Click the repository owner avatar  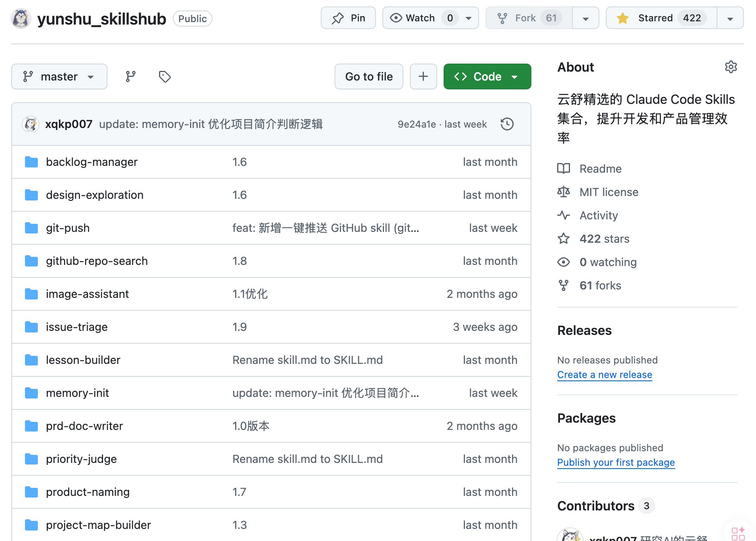tap(21, 19)
